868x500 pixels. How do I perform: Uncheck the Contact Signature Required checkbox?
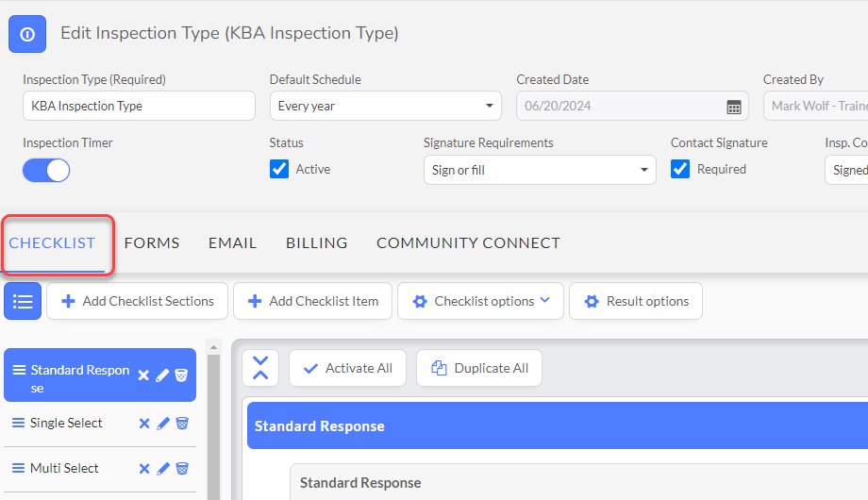pos(680,169)
